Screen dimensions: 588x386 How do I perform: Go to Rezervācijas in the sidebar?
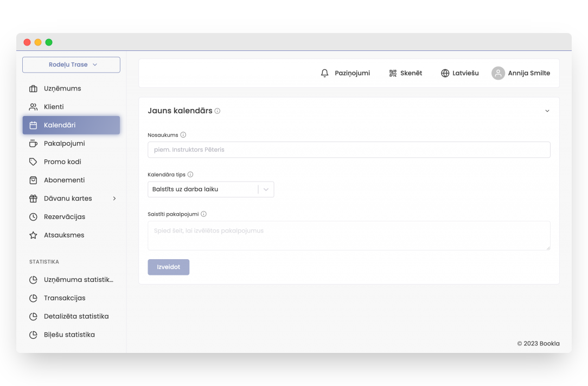(x=64, y=217)
